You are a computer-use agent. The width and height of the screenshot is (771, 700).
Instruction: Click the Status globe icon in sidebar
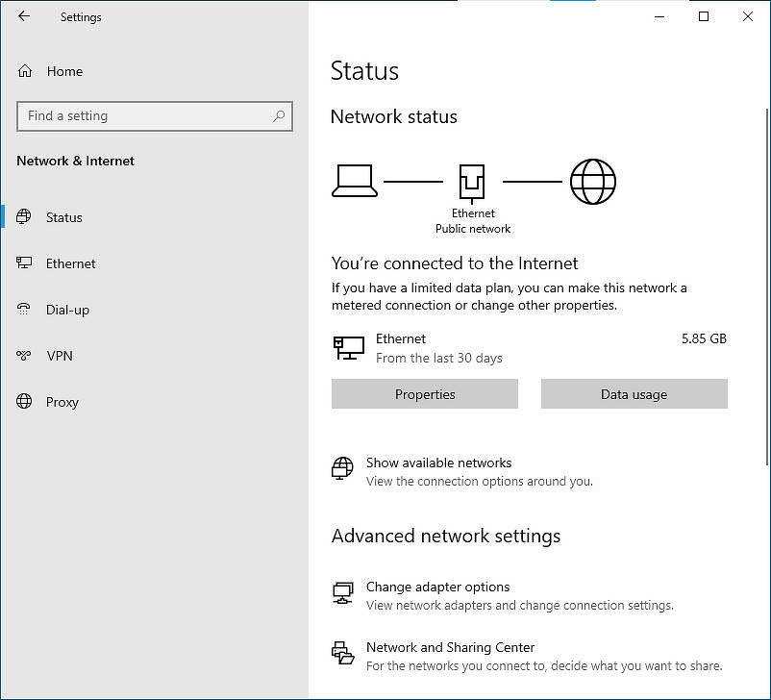tap(24, 217)
